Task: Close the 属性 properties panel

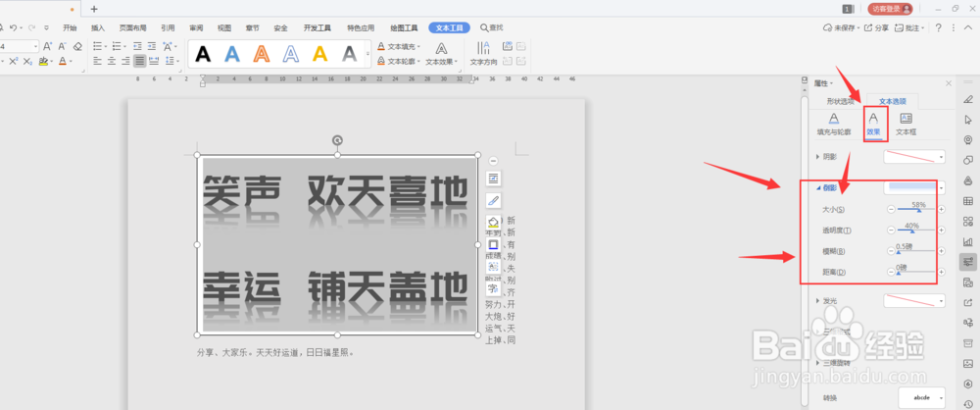Action: click(949, 83)
